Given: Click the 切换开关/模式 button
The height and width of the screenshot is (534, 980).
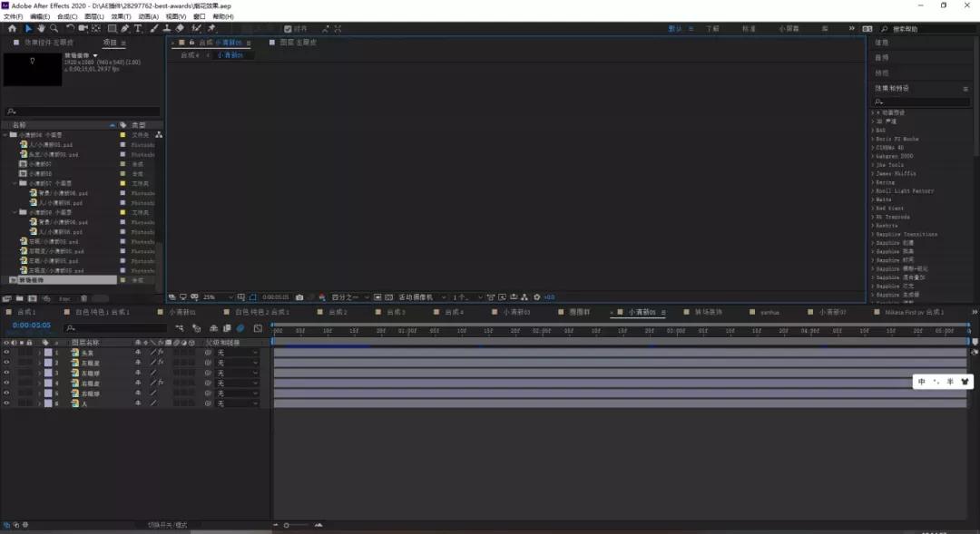Looking at the screenshot, I should coord(168,525).
